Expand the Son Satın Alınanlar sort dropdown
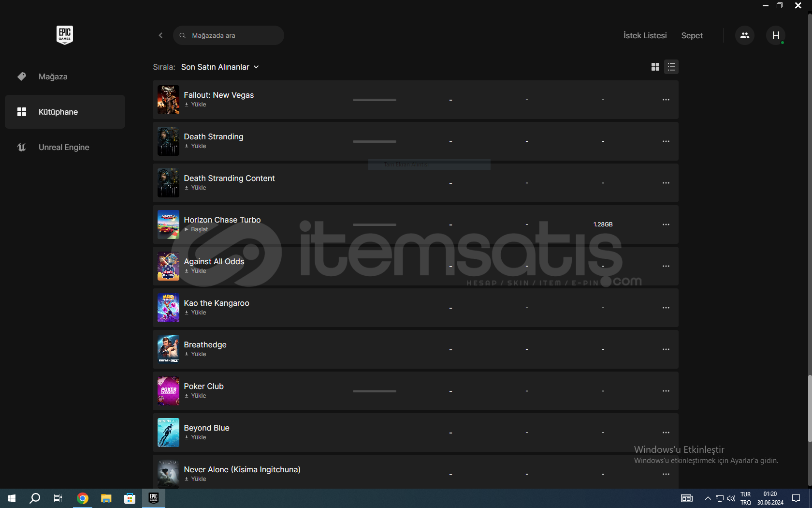 (220, 67)
